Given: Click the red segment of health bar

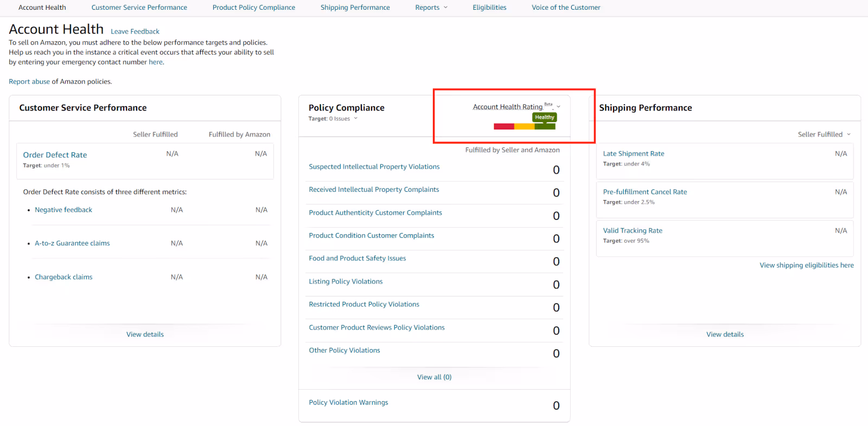Looking at the screenshot, I should (504, 127).
